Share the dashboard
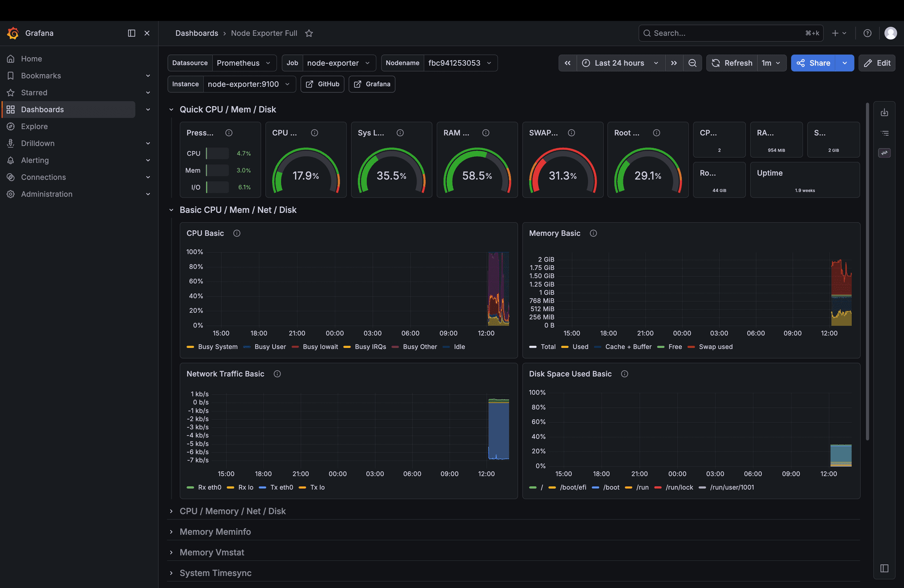Image resolution: width=904 pixels, height=588 pixels. [x=813, y=63]
